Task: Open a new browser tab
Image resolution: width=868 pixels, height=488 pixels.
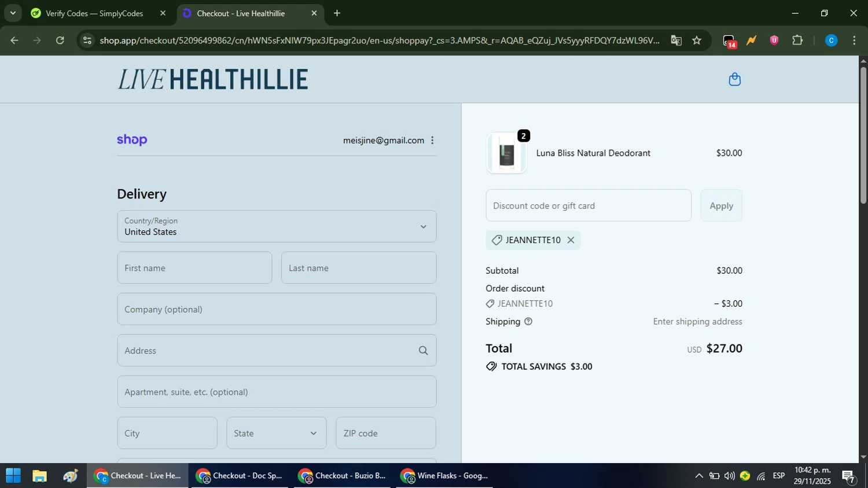Action: [337, 13]
